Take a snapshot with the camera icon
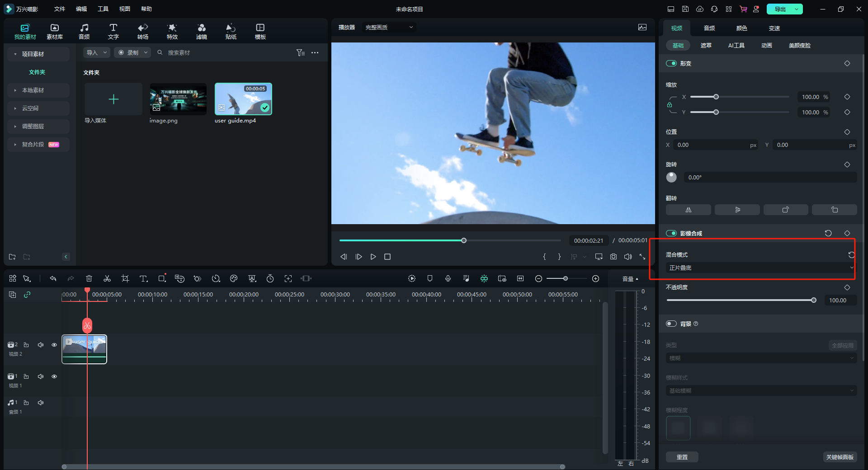 (x=613, y=257)
